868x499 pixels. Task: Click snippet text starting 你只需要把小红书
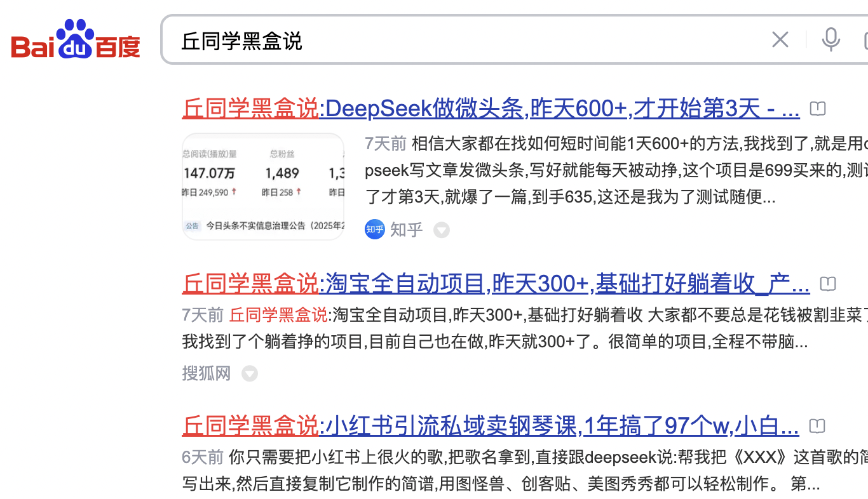(521, 457)
